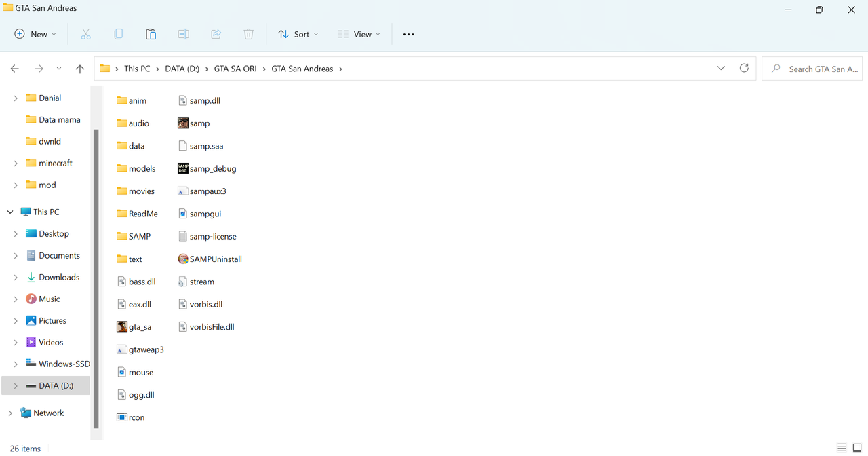Open recent locations dropdown chevron
The height and width of the screenshot is (456, 868).
point(59,69)
